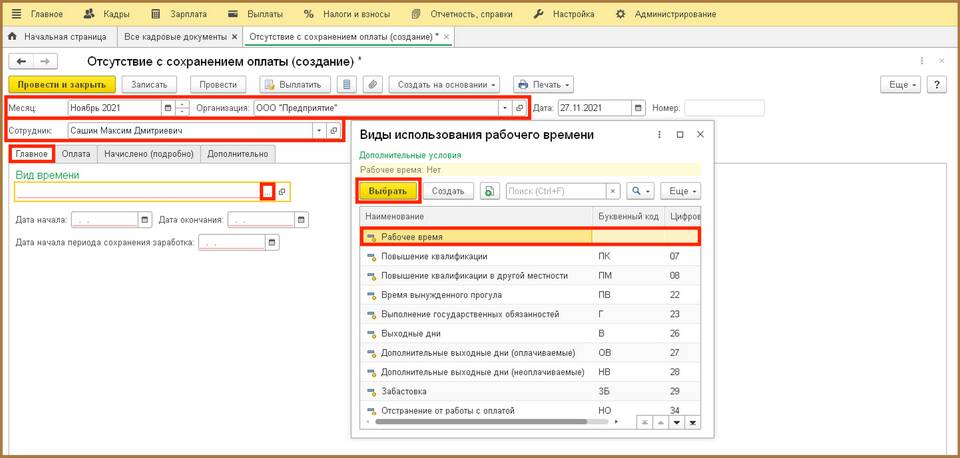This screenshot has height=458, width=960.
Task: Open calendar picker for Дата начала
Action: [x=145, y=220]
